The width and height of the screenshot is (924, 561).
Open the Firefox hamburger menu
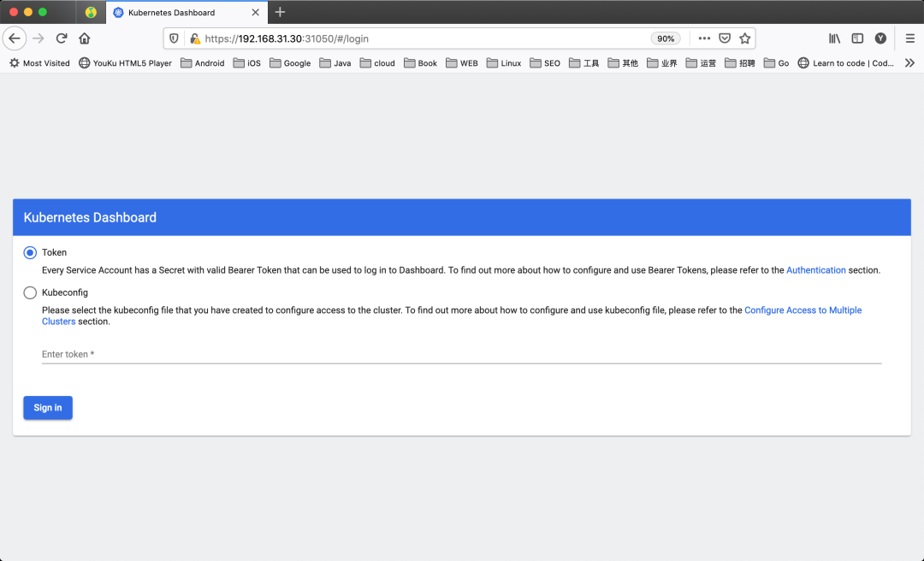coord(909,38)
